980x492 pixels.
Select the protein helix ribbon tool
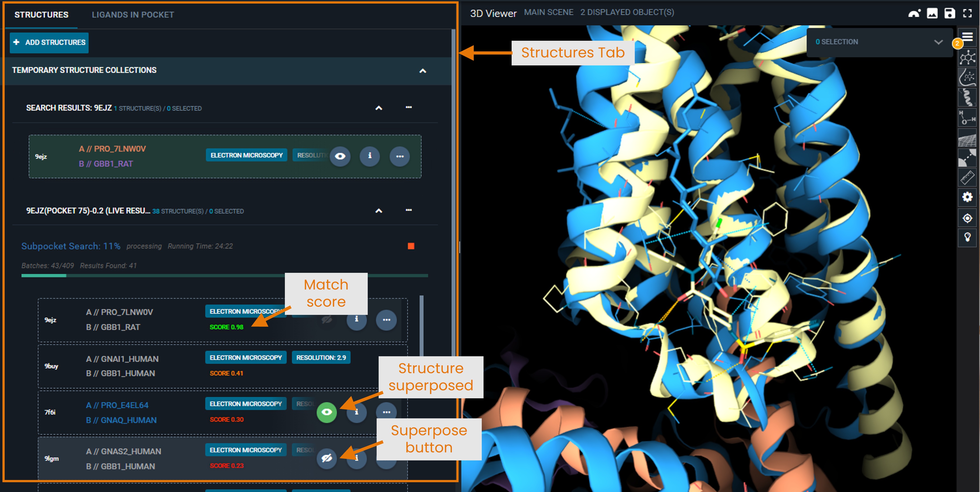tap(967, 97)
